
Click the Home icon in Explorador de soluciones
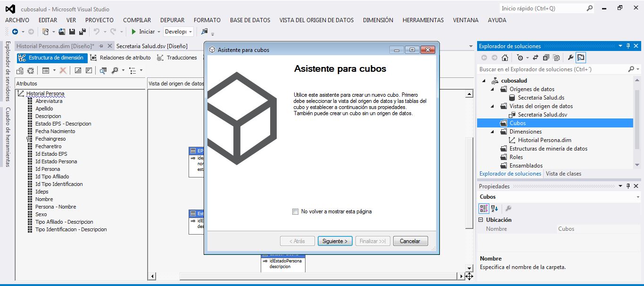(505, 58)
